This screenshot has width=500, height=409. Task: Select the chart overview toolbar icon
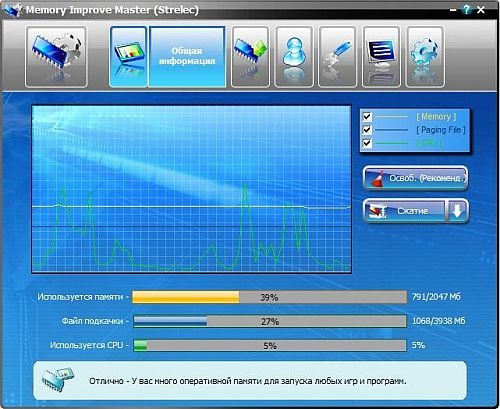128,57
